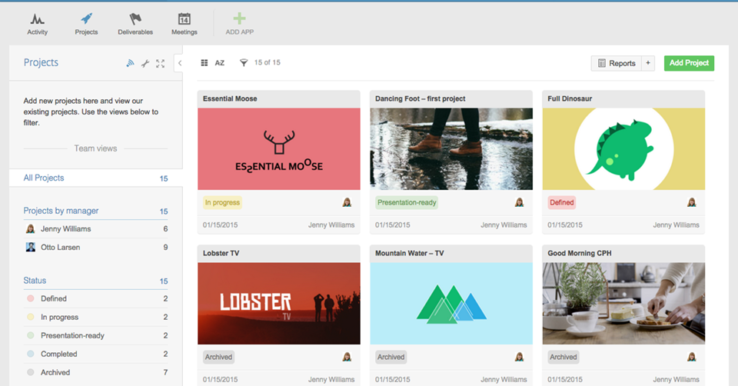Click manager avatar on Dancing Foot card
The width and height of the screenshot is (738, 386).
(519, 202)
